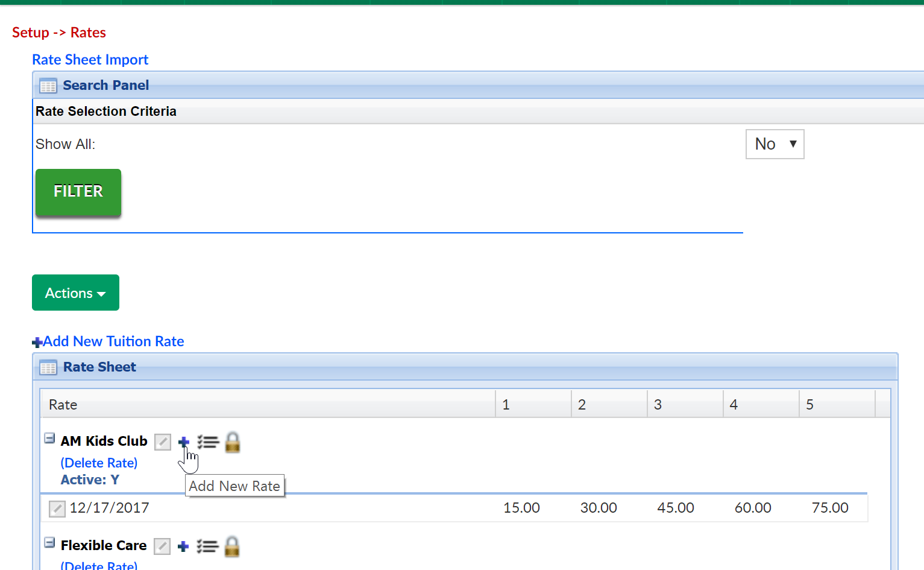Open the checklist icon beside AM Kids Club

tap(208, 442)
